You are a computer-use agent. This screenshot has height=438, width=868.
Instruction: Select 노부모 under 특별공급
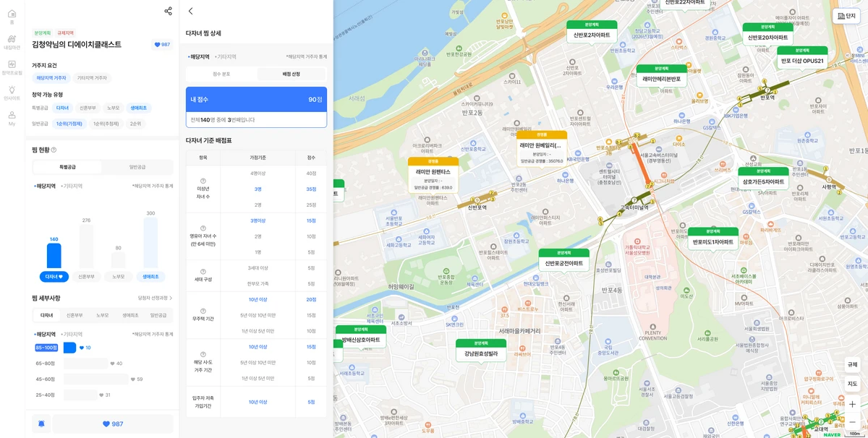[x=114, y=108]
